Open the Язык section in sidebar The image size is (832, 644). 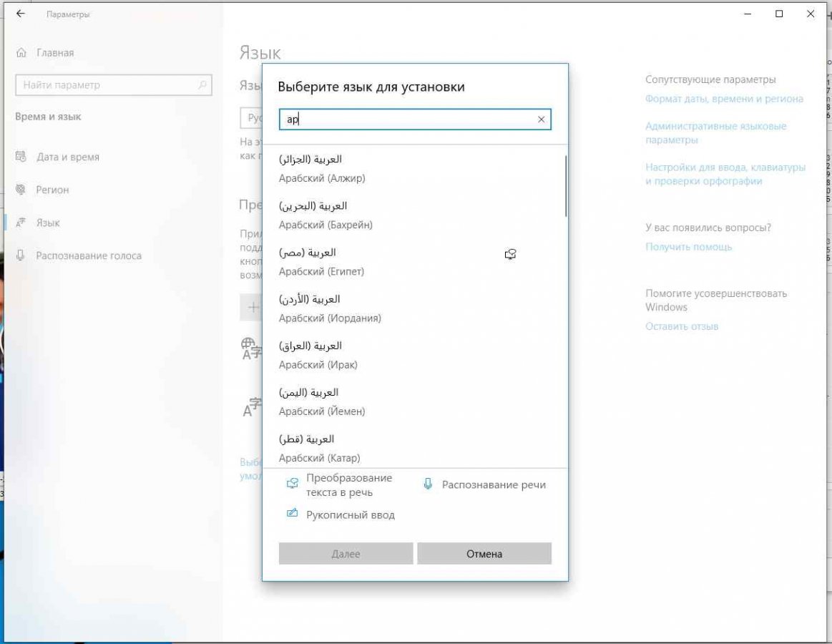pyautogui.click(x=48, y=223)
